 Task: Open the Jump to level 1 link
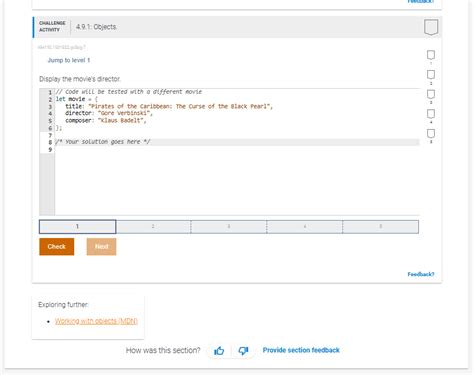click(x=69, y=60)
